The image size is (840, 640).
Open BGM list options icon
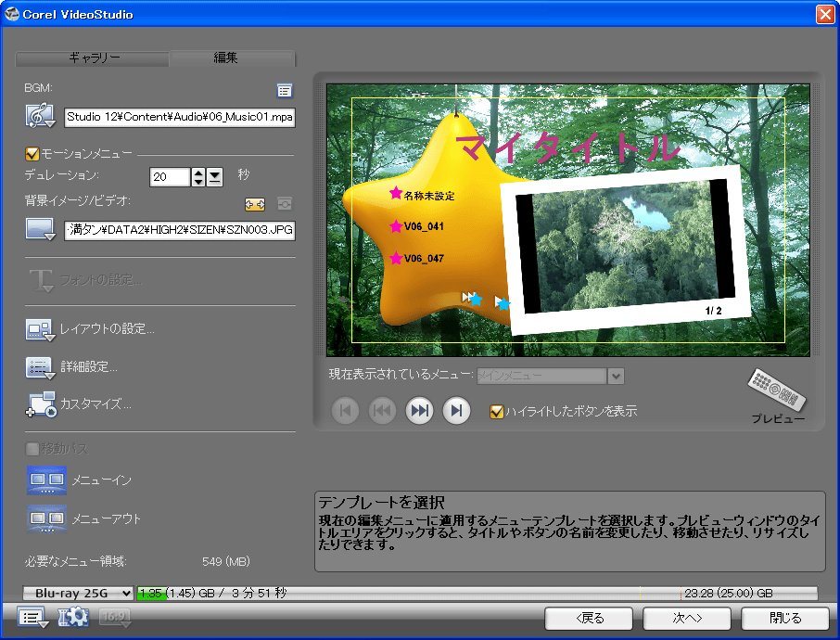[x=285, y=91]
